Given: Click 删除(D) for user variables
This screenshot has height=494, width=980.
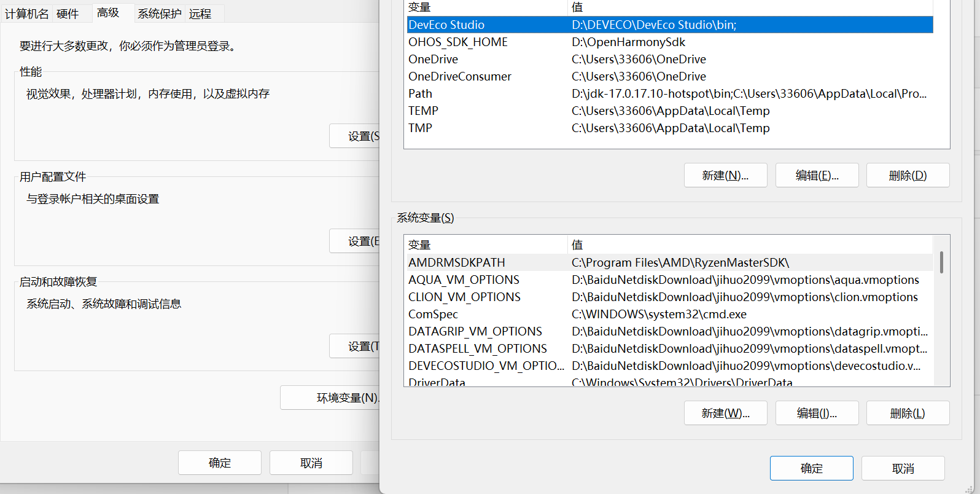Looking at the screenshot, I should tap(908, 175).
